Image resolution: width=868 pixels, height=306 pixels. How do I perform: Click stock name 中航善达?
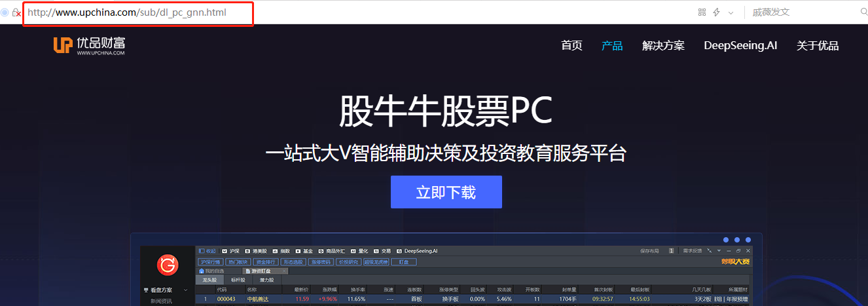(x=258, y=299)
